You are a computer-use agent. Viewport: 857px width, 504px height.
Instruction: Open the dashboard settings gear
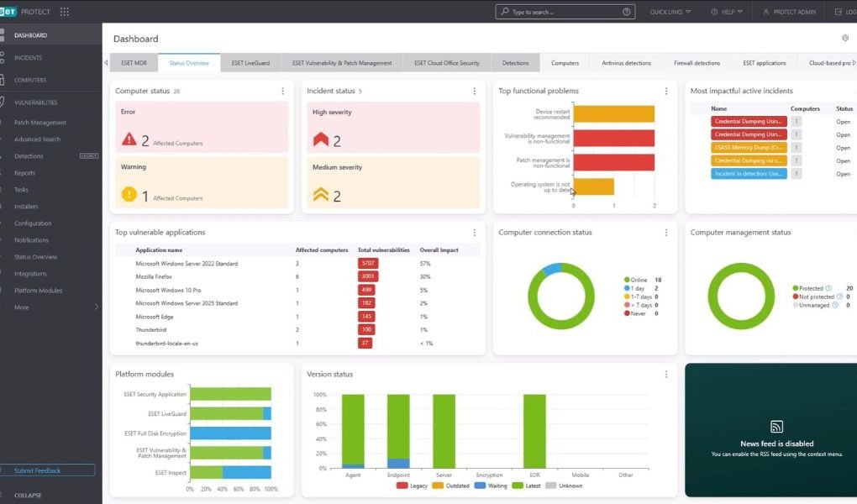[845, 38]
